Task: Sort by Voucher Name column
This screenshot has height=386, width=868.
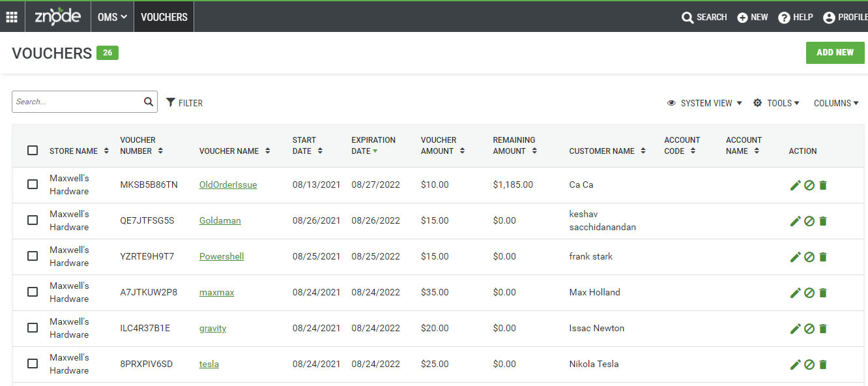Action: coord(234,151)
